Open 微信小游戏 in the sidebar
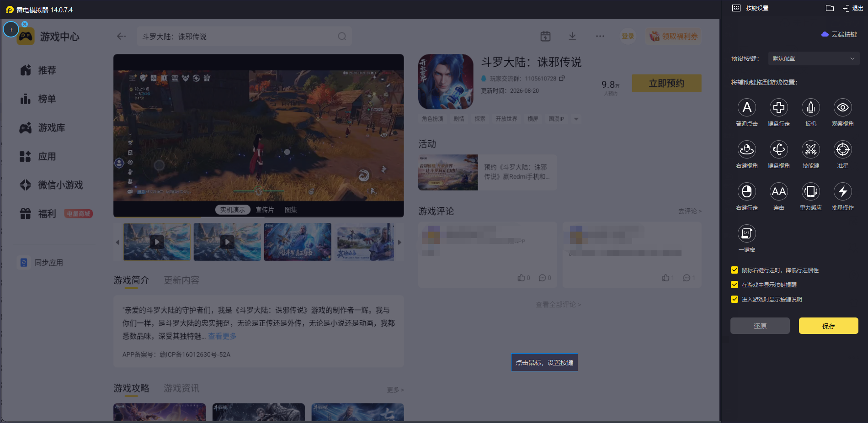The height and width of the screenshot is (423, 868). [51, 185]
